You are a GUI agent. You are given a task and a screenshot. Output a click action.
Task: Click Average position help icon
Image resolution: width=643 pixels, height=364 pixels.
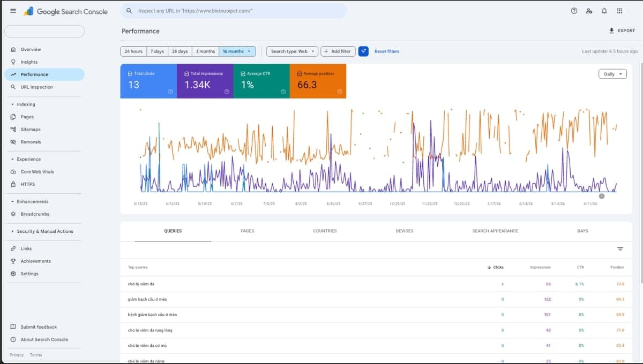pos(340,92)
